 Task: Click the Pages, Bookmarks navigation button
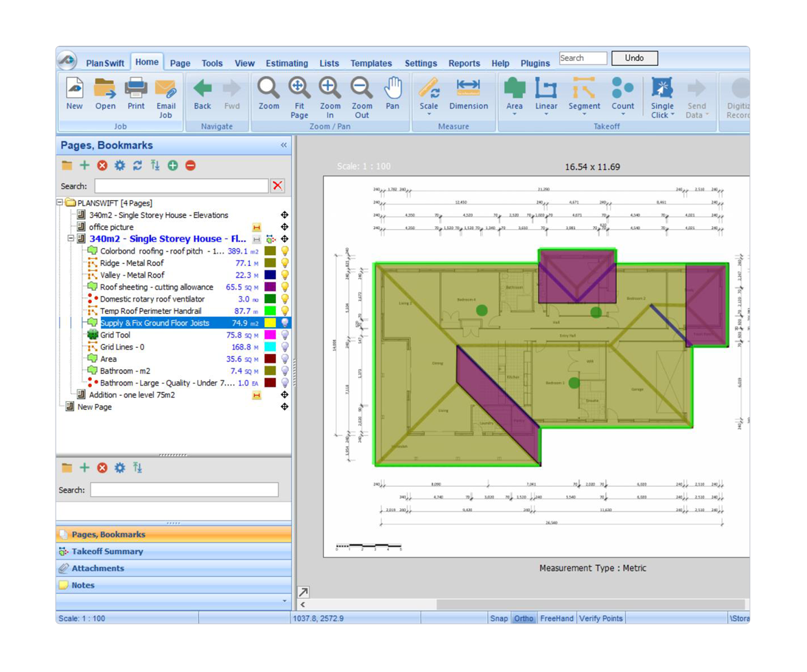click(x=174, y=534)
